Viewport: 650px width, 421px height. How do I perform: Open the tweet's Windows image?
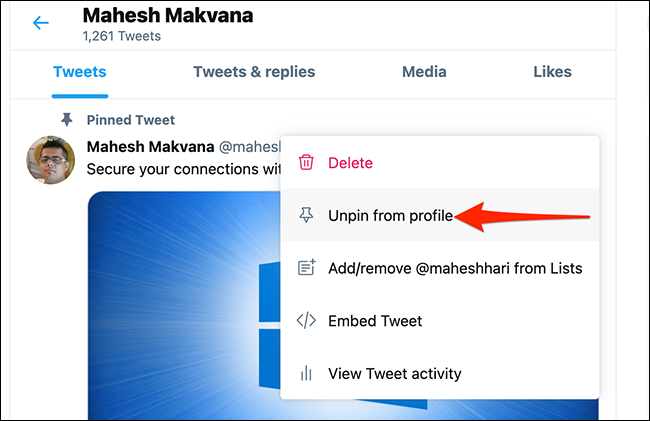tap(180, 300)
